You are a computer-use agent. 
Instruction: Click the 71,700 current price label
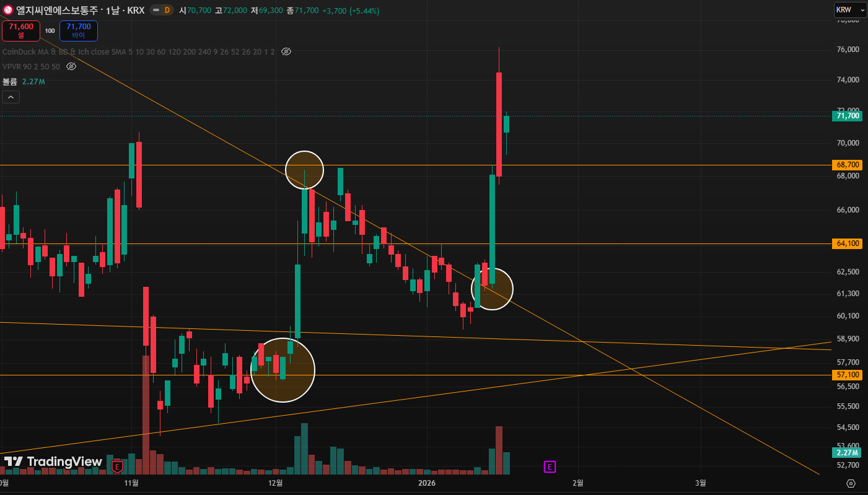pyautogui.click(x=847, y=116)
